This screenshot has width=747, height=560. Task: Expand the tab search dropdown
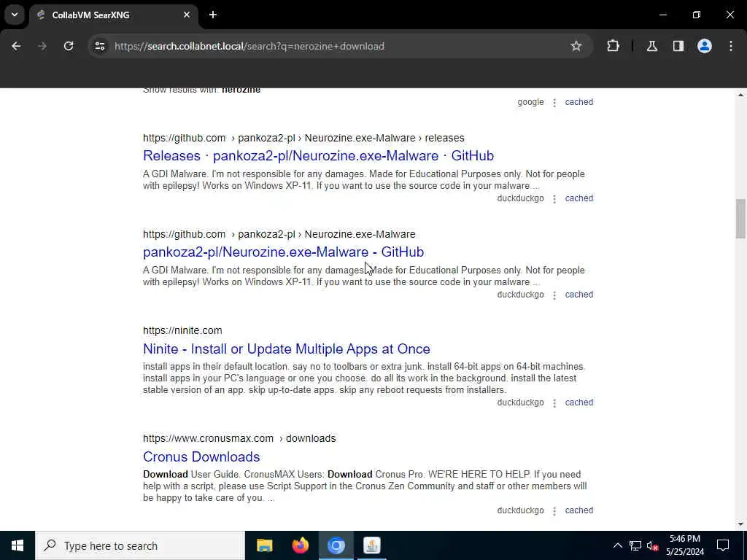pyautogui.click(x=15, y=15)
